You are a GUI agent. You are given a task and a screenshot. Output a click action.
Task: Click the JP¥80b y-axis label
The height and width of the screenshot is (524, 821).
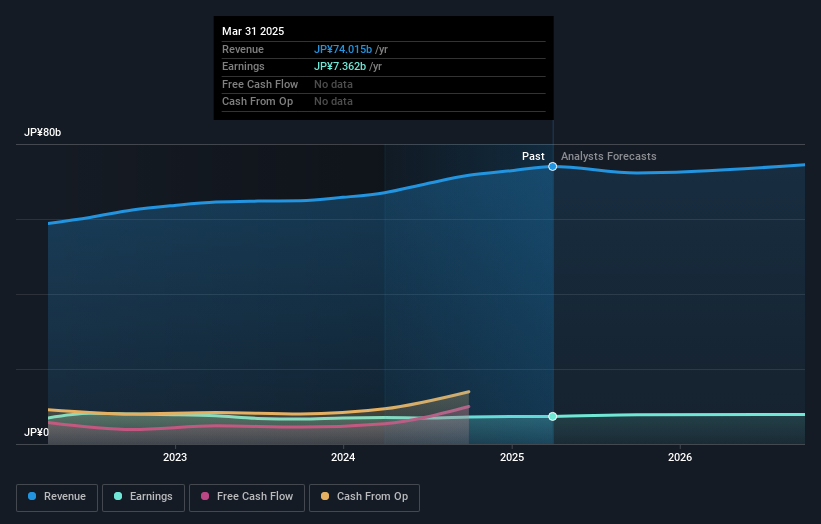42,132
